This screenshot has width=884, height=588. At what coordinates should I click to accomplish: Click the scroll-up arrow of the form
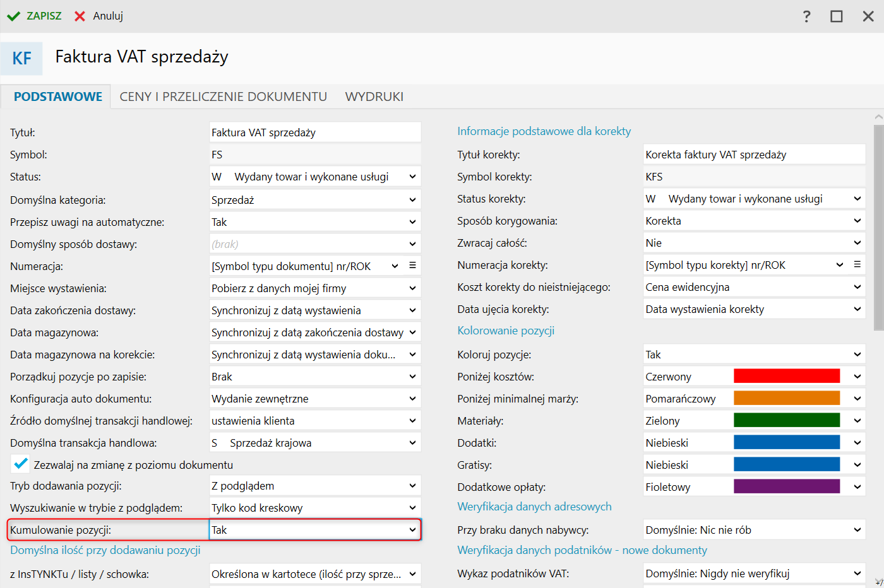click(878, 117)
